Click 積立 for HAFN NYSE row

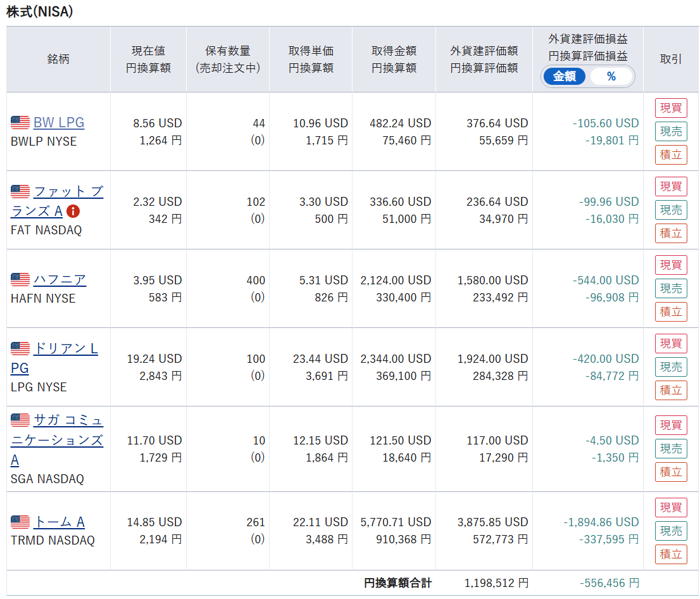(671, 312)
